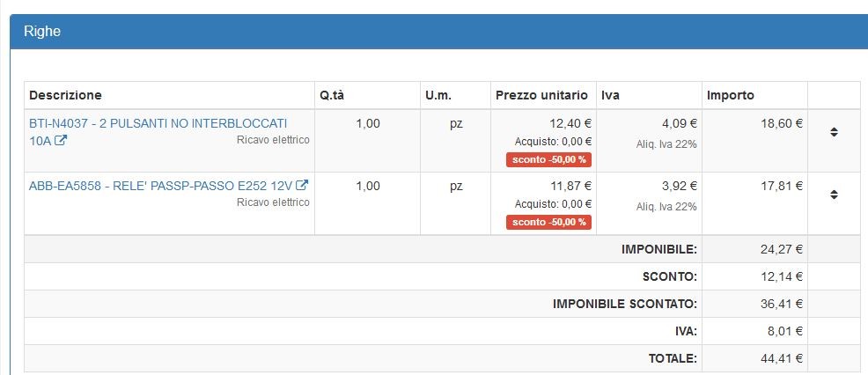Screen dimensions: 868x375
Task: Click the Prezzo unitario column header
Action: (541, 95)
